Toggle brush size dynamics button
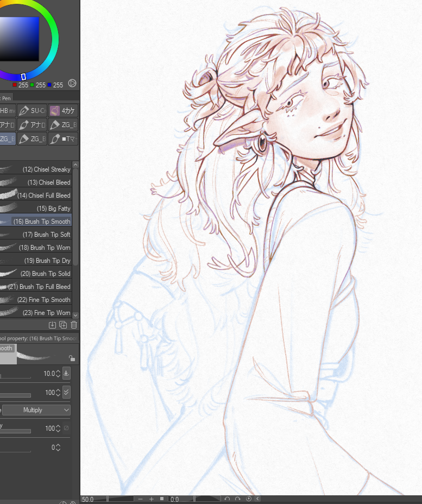 [x=66, y=373]
